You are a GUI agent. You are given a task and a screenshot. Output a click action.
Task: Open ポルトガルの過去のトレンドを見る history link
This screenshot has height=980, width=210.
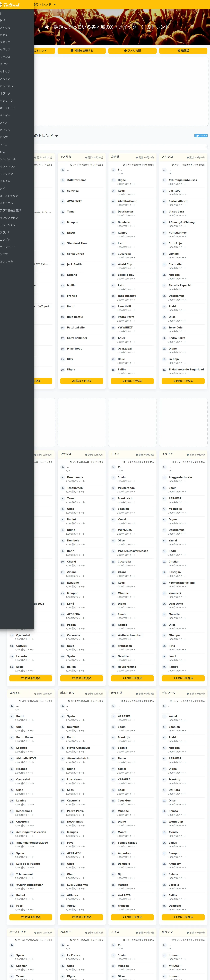(85, 701)
